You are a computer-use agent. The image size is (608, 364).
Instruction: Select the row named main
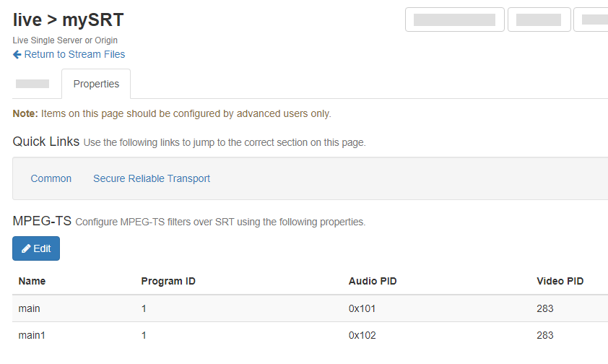click(30, 308)
